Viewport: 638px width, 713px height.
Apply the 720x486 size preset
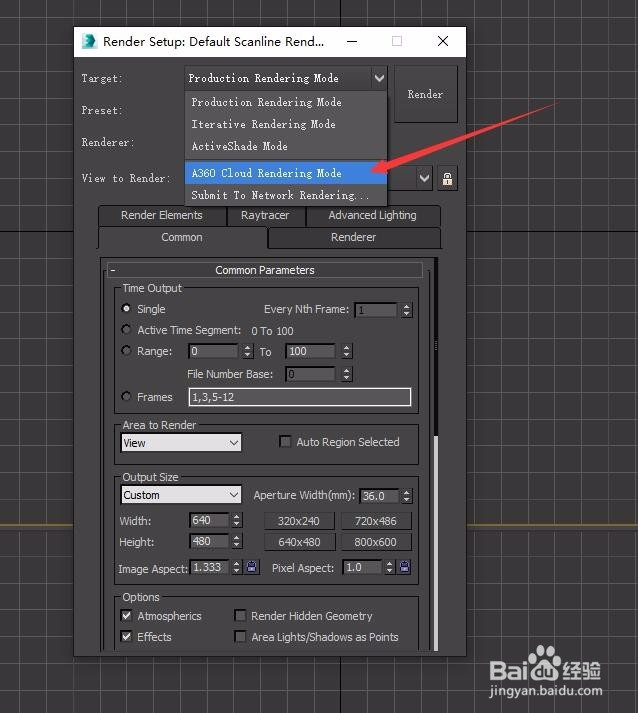coord(376,521)
